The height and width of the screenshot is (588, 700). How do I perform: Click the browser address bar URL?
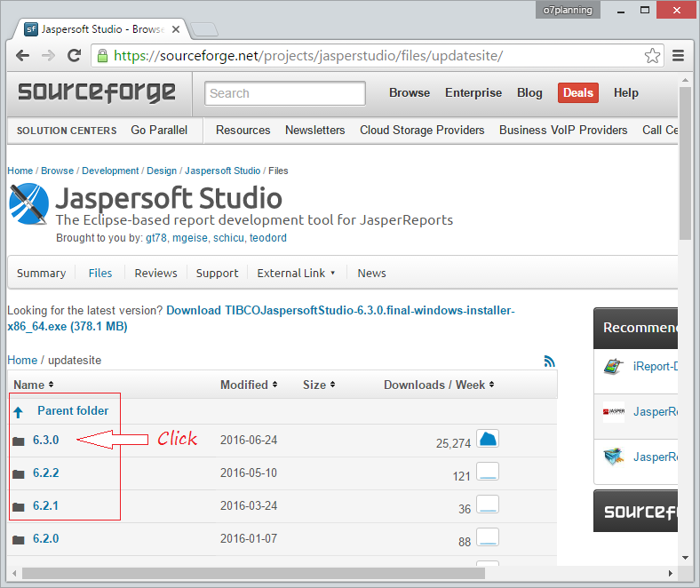click(308, 56)
